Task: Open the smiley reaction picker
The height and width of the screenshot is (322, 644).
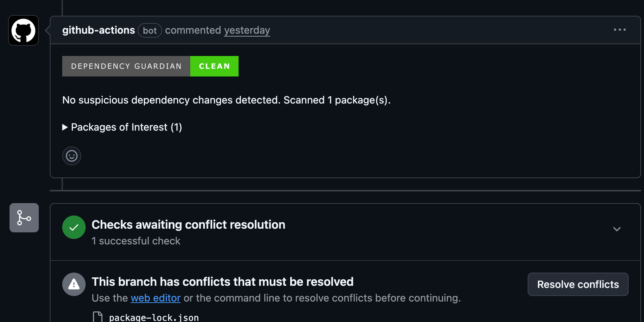Action: (71, 156)
